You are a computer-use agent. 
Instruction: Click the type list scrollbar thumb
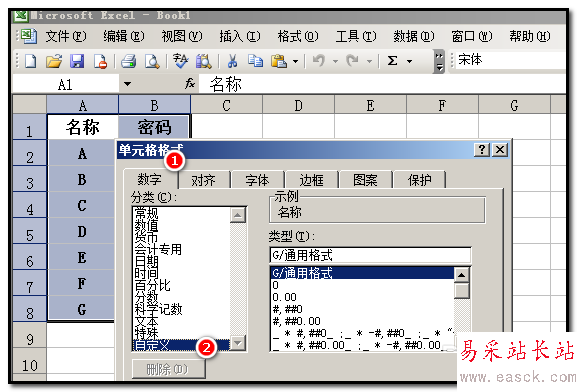coord(461,290)
